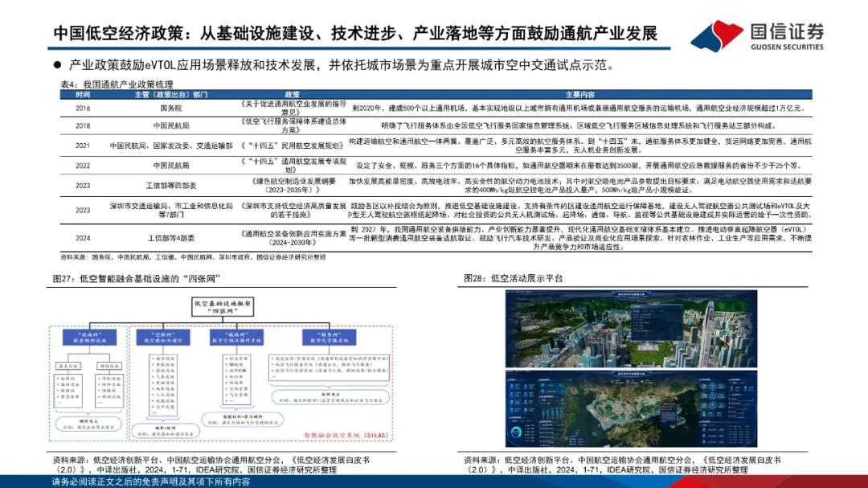
Task: Click the table header 主要内容
Action: point(580,95)
